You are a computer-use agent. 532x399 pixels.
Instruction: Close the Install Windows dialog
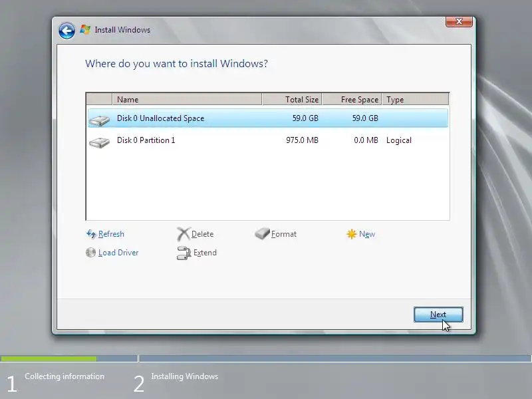click(459, 21)
